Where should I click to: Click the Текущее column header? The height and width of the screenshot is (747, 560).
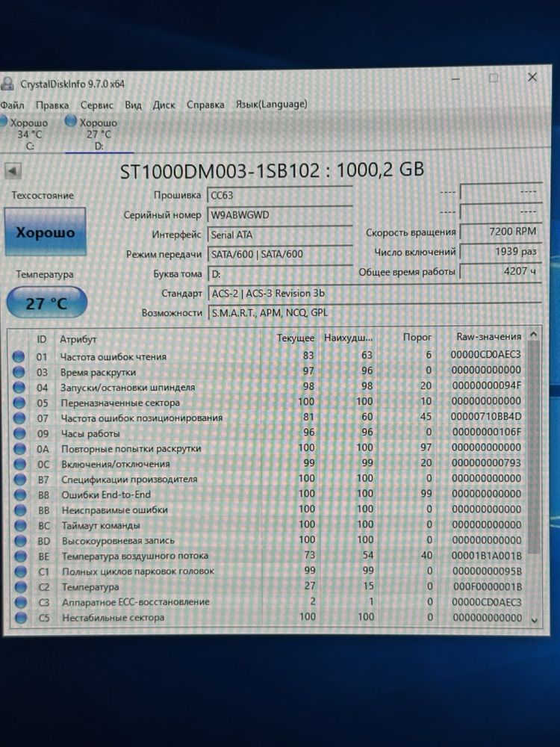[x=295, y=338]
